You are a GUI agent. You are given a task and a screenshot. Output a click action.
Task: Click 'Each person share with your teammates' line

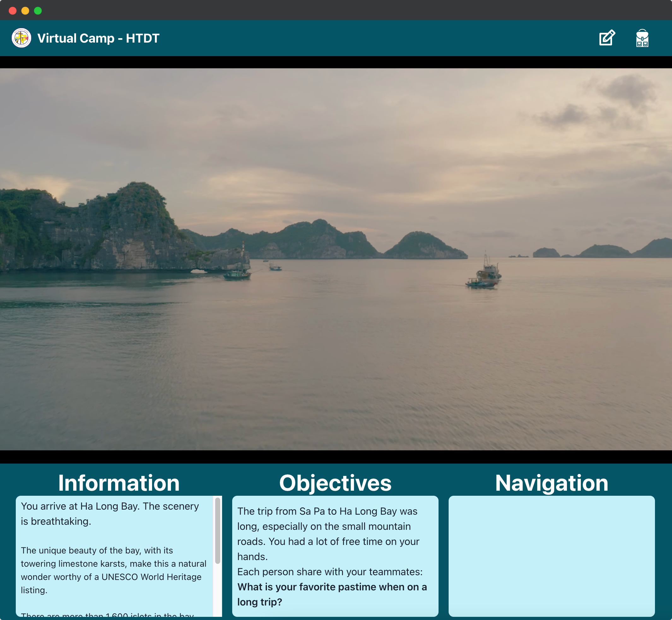click(330, 572)
